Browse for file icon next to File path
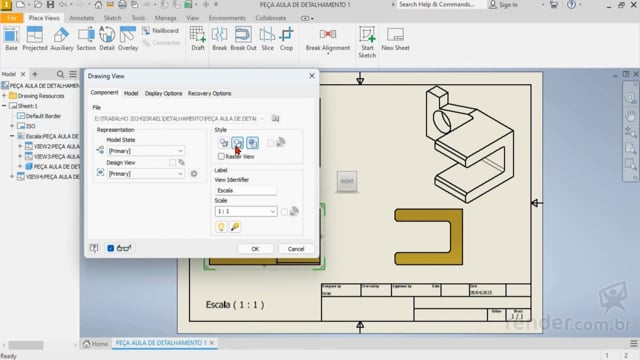640x360 pixels. (x=276, y=118)
